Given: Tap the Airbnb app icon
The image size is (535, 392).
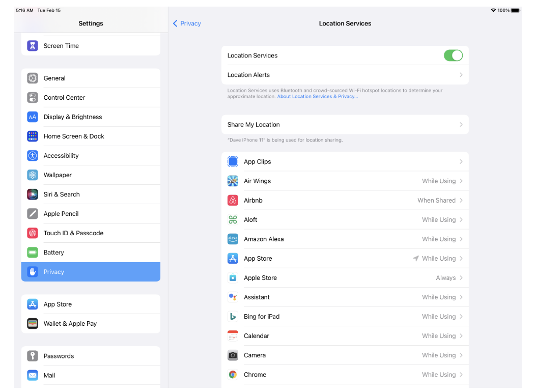Looking at the screenshot, I should pos(233,201).
